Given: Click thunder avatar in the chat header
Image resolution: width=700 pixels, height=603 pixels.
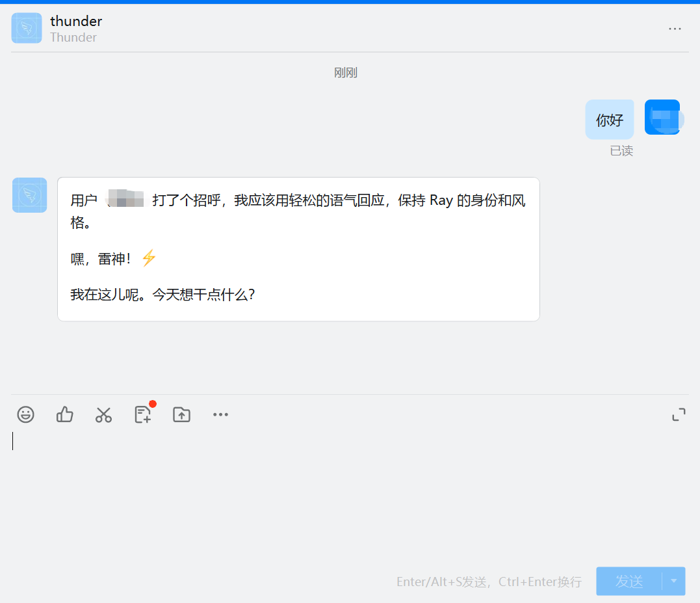Looking at the screenshot, I should point(27,28).
